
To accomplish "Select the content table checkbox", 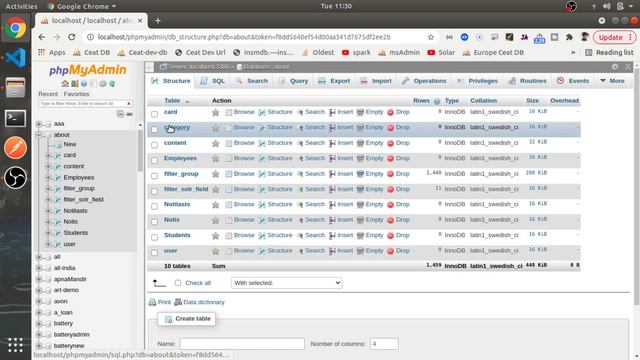I will point(154,145).
